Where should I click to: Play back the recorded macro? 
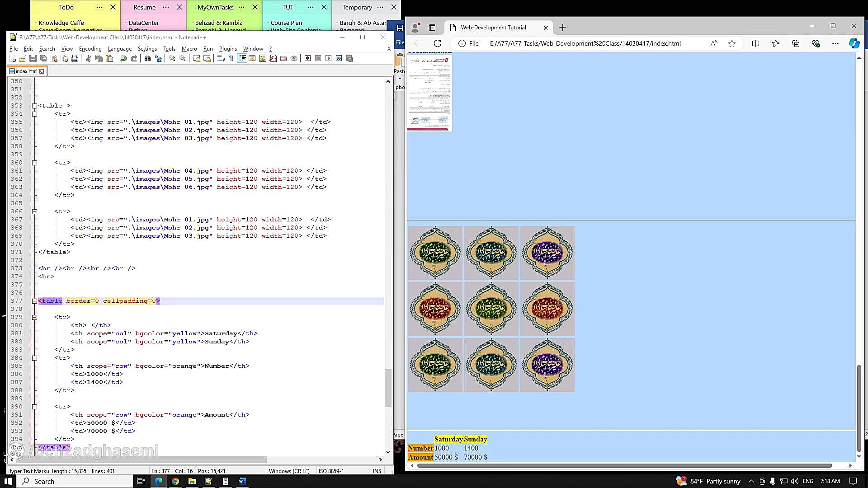328,58
